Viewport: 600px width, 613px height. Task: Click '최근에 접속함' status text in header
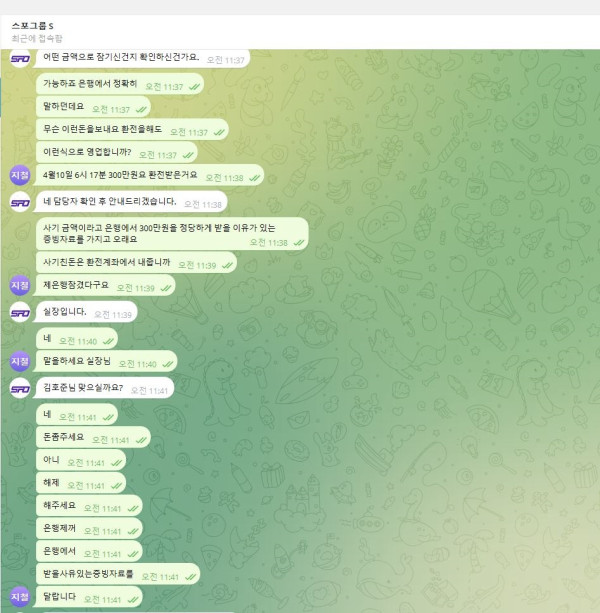point(39,38)
